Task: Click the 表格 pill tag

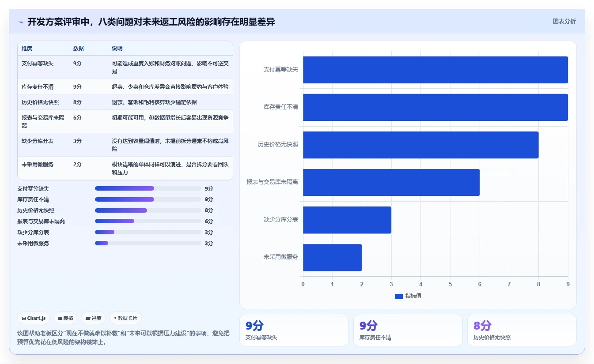Action: pos(65,318)
